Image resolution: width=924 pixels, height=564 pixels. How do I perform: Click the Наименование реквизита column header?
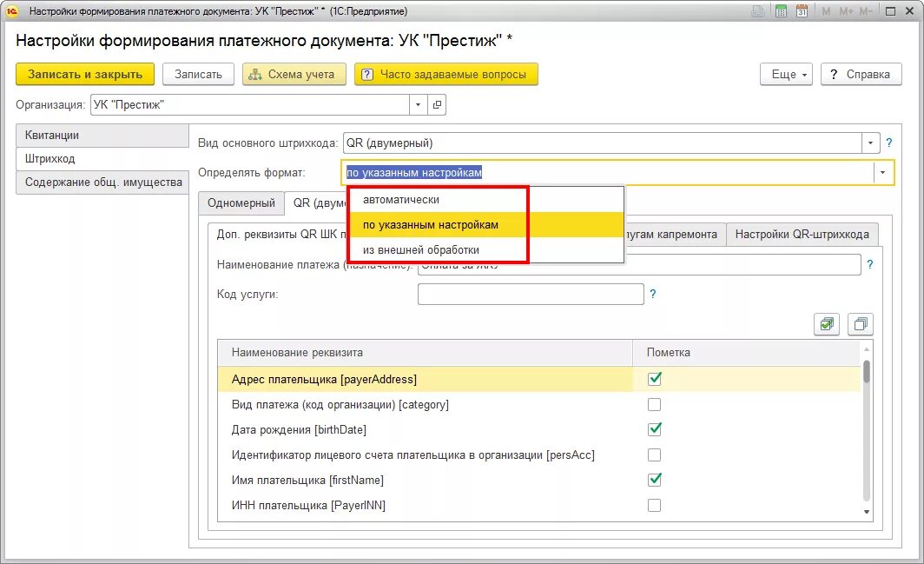click(x=425, y=352)
